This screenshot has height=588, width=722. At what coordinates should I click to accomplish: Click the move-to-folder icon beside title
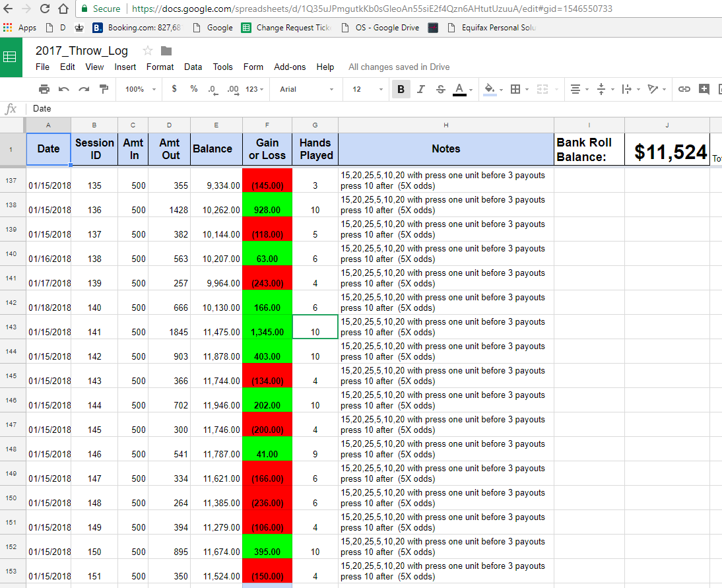(x=166, y=51)
